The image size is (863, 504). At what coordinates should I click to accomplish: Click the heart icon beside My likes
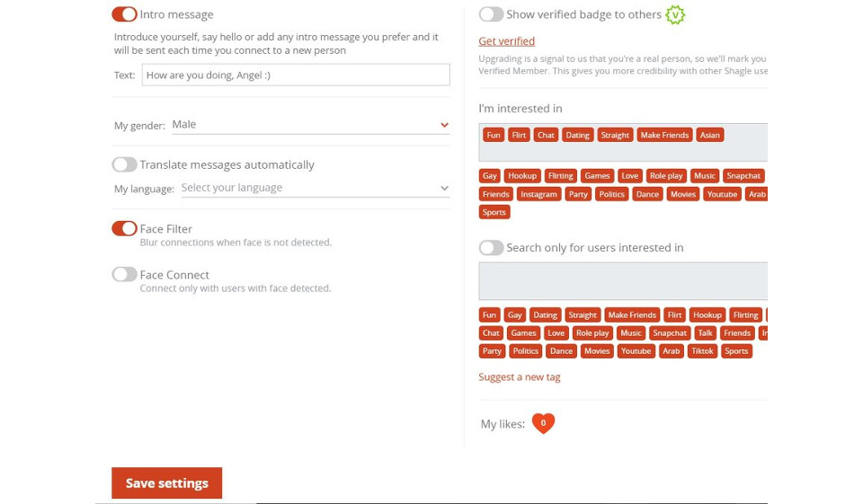(543, 423)
